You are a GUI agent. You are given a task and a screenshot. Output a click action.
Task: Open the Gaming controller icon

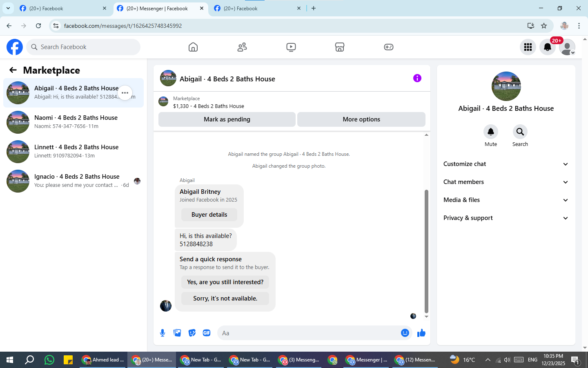[x=389, y=47]
